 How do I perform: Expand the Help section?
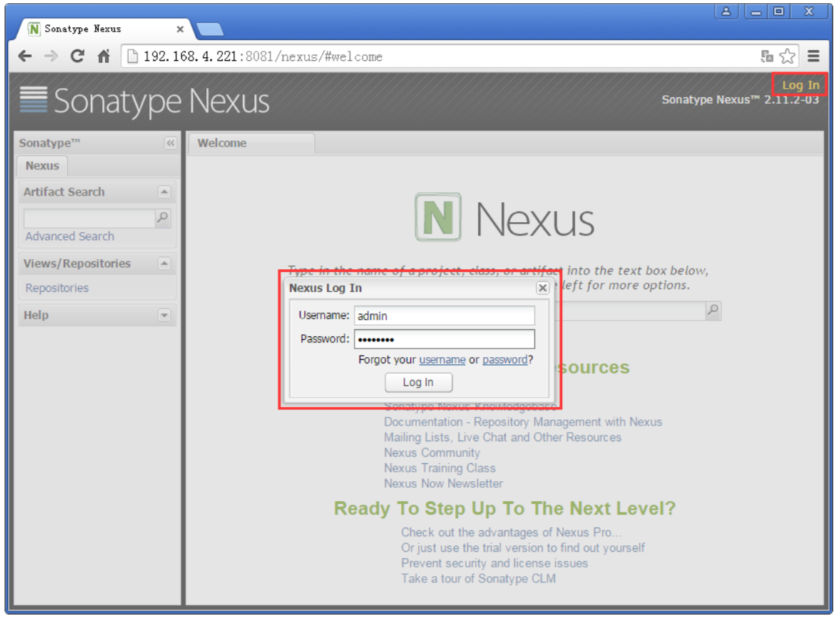164,315
